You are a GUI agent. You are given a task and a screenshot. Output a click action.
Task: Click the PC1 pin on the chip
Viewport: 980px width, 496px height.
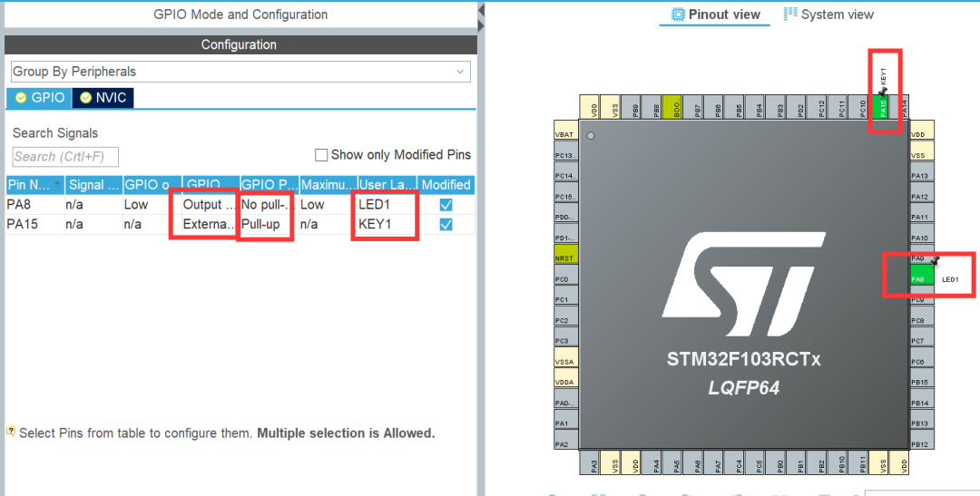click(566, 296)
